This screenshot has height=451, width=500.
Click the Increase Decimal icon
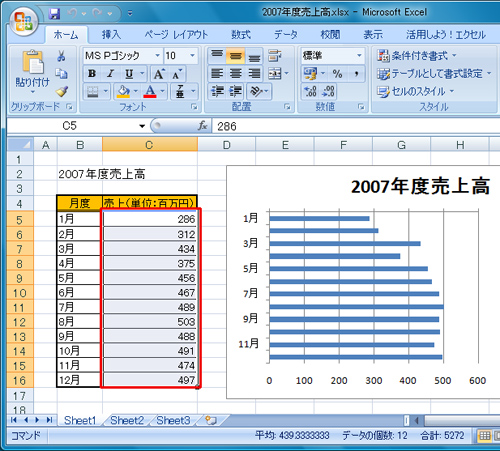[310, 91]
